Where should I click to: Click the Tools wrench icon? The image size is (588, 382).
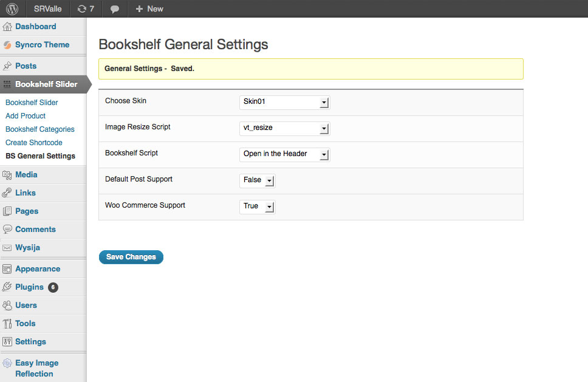coord(7,324)
